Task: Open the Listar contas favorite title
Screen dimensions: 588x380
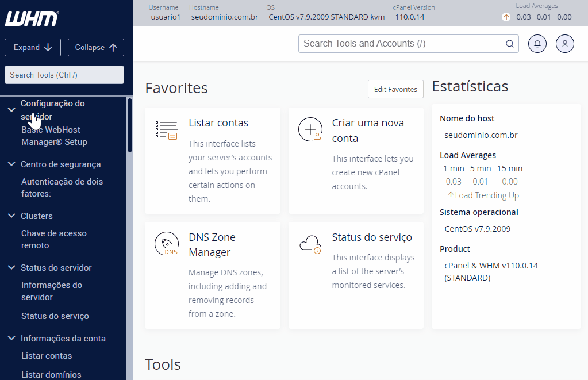Action: pos(218,123)
